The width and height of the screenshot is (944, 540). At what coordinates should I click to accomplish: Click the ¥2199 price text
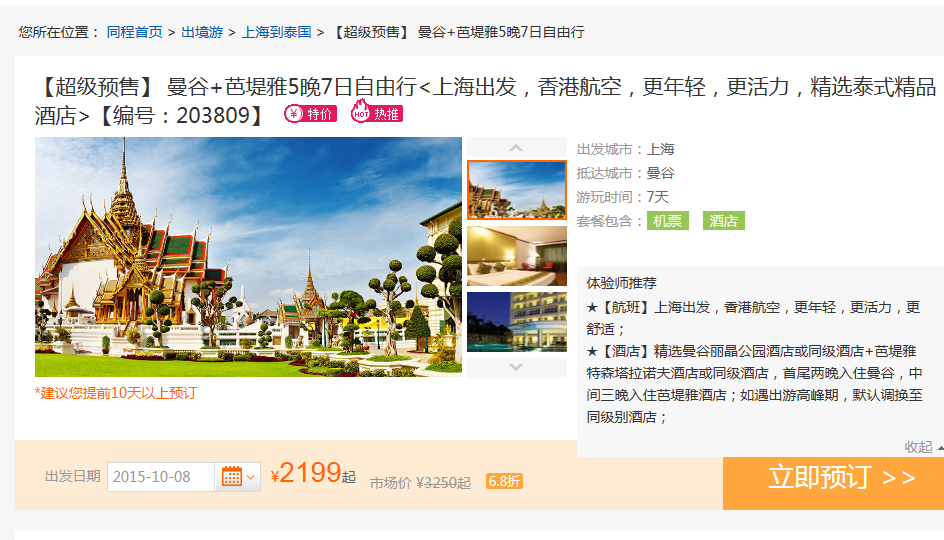point(312,474)
